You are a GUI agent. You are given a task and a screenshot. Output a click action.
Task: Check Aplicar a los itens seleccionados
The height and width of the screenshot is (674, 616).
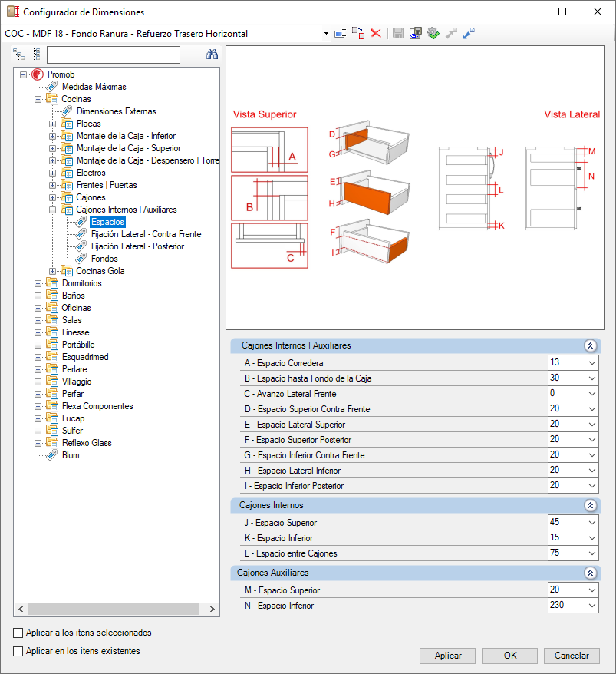pos(18,633)
